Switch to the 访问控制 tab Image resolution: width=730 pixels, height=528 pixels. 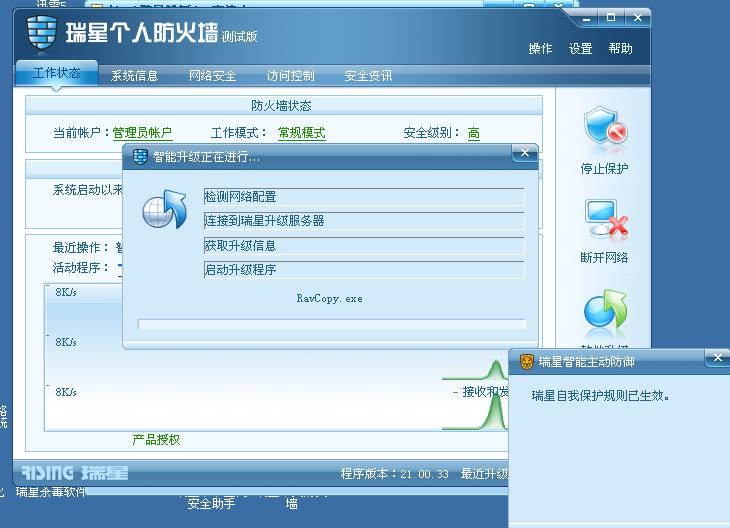pyautogui.click(x=291, y=75)
